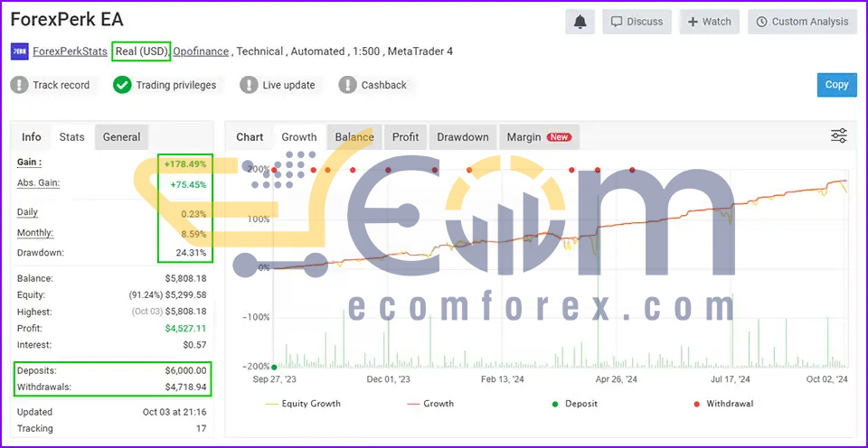Select the Margin chart tab
Image resolution: width=868 pixels, height=448 pixels.
click(539, 137)
